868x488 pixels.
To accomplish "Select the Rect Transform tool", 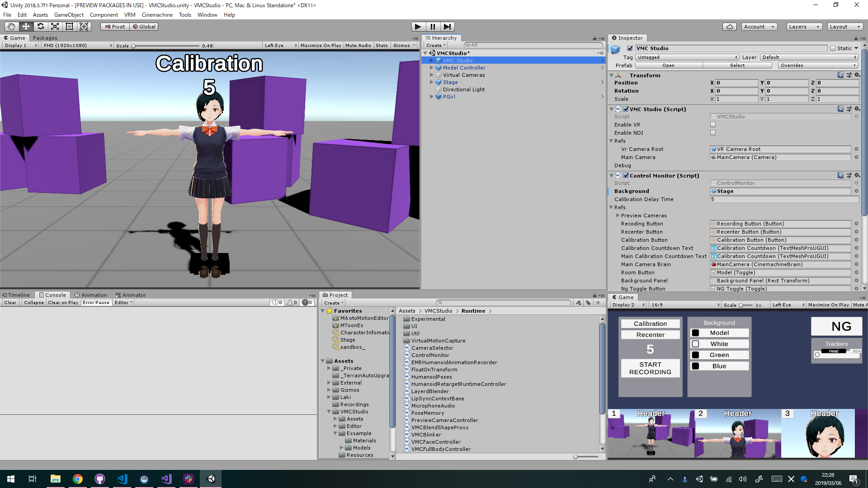I will click(69, 27).
